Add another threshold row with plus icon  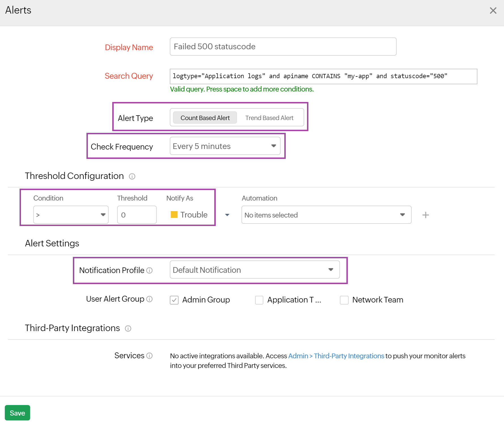[x=425, y=215]
